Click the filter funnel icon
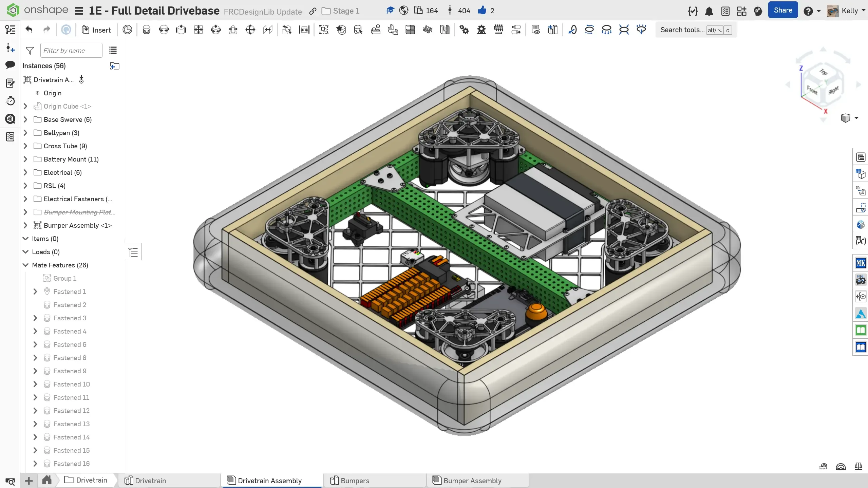The width and height of the screenshot is (868, 488). pos(30,51)
